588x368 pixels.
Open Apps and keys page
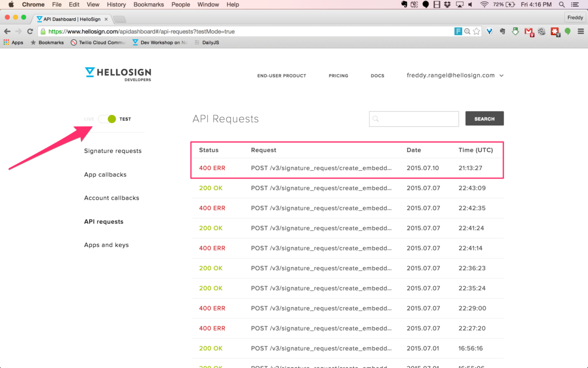tap(106, 245)
